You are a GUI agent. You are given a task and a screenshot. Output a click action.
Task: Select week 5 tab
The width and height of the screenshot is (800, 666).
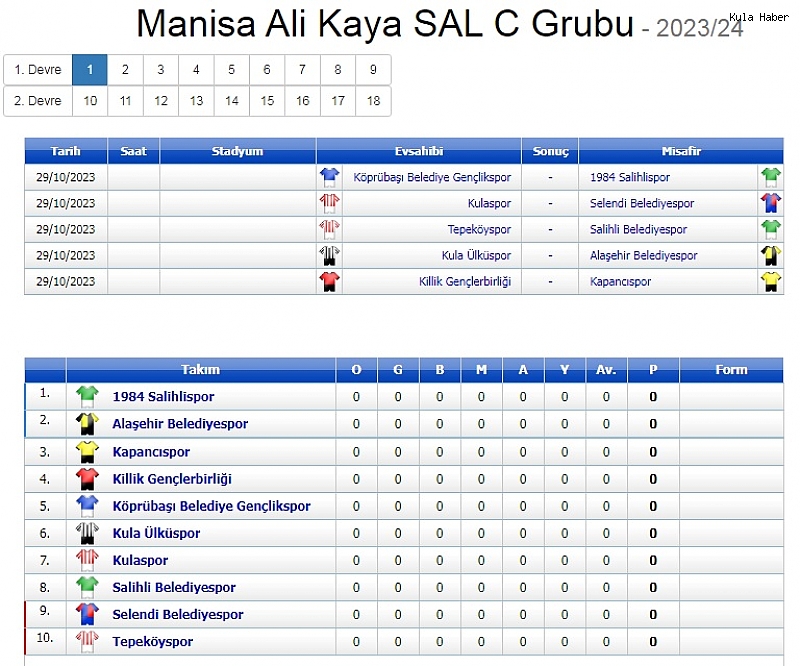coord(232,70)
